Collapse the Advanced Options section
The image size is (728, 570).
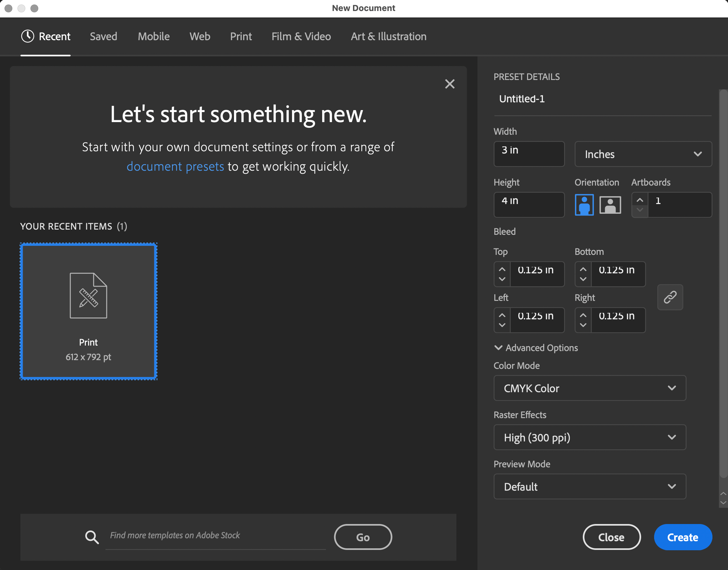click(536, 348)
